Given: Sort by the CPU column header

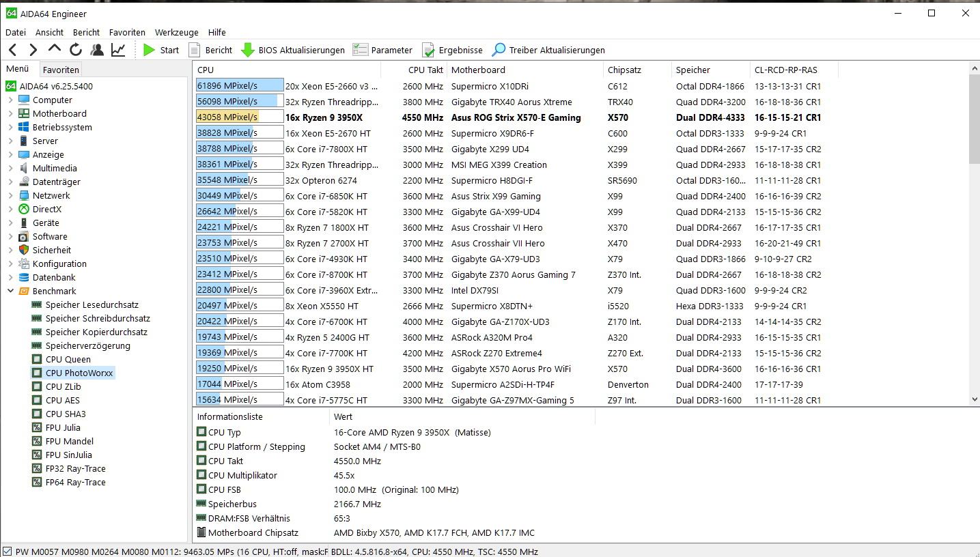Looking at the screenshot, I should (287, 70).
